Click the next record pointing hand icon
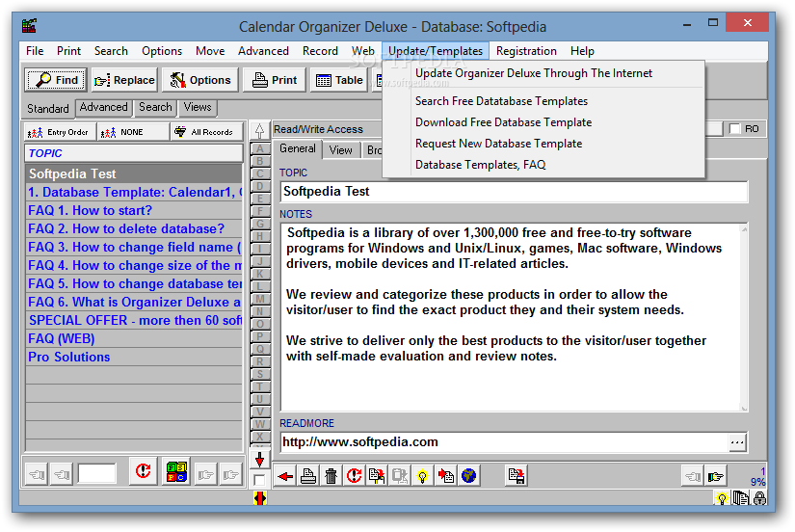The image size is (795, 532). (716, 476)
